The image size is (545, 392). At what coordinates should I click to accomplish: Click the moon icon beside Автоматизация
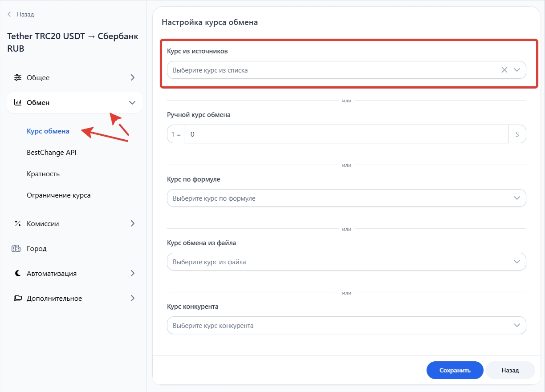pos(18,273)
